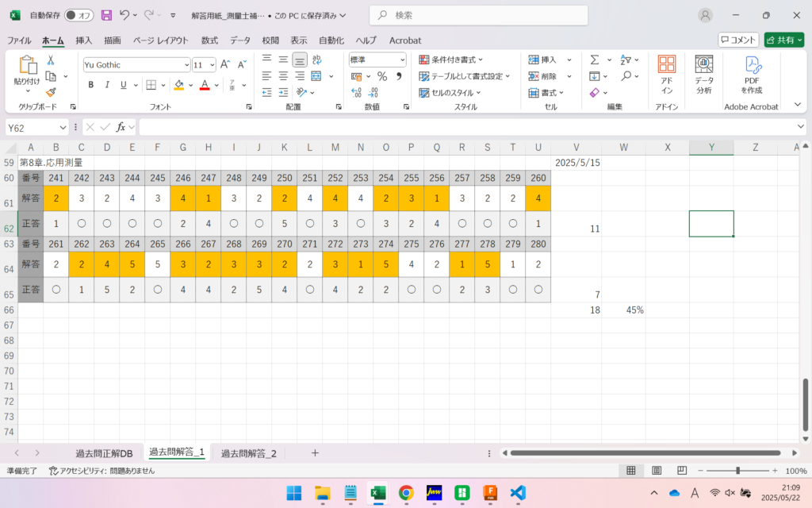Switch to Page Break Preview view
Viewport: 812px width, 508px height.
point(682,470)
